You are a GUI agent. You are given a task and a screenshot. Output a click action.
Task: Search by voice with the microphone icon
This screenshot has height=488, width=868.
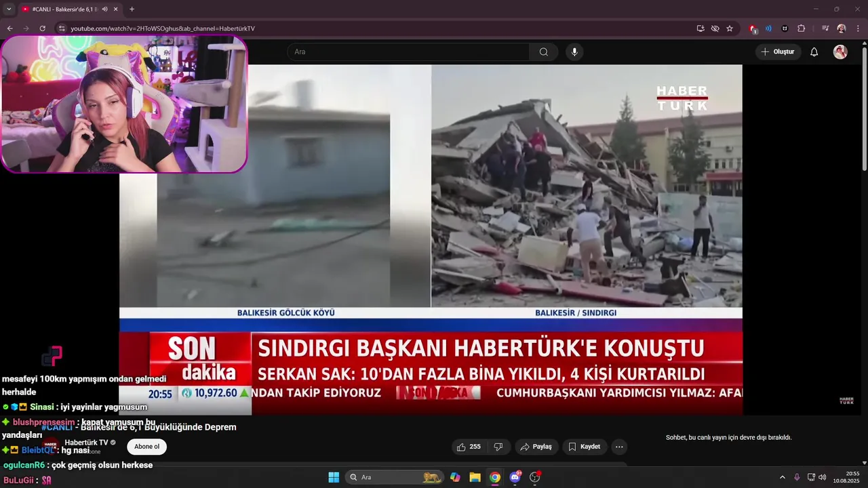coord(574,52)
